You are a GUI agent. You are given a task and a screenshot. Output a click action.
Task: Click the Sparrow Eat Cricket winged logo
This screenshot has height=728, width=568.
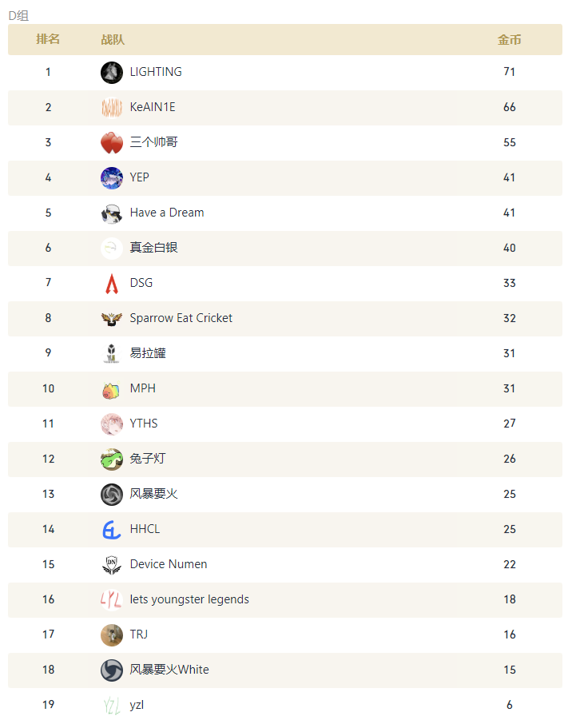(x=112, y=319)
